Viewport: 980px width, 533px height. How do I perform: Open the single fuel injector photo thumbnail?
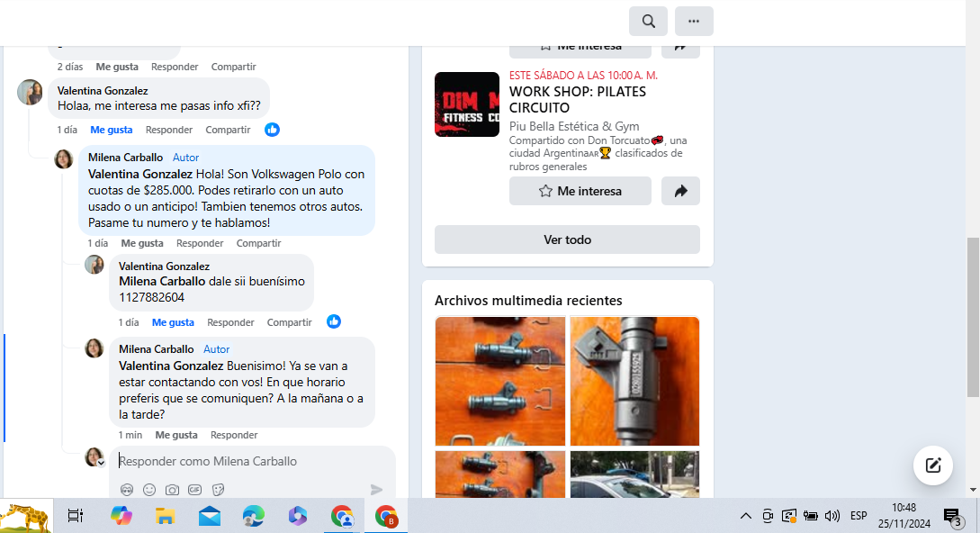click(x=634, y=381)
